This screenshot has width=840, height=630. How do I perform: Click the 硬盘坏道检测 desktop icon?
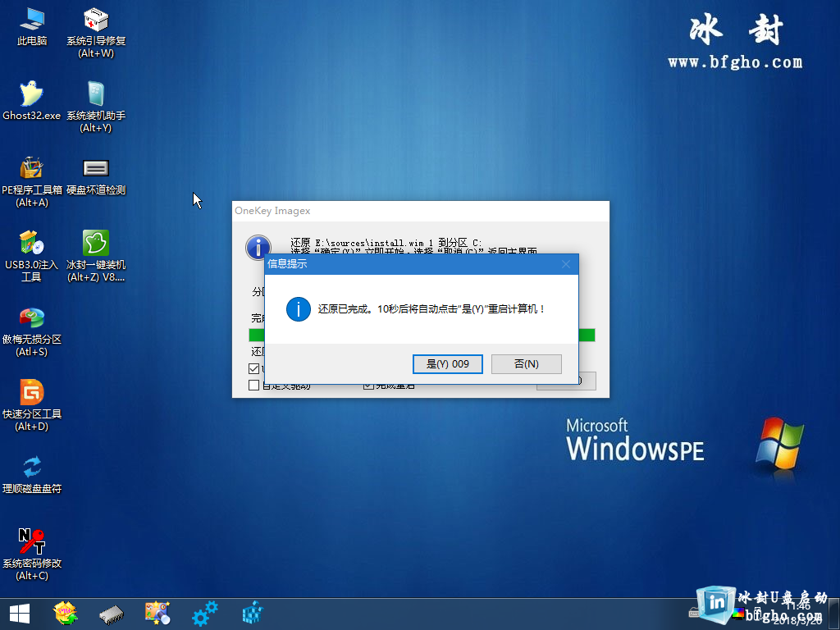click(x=96, y=176)
